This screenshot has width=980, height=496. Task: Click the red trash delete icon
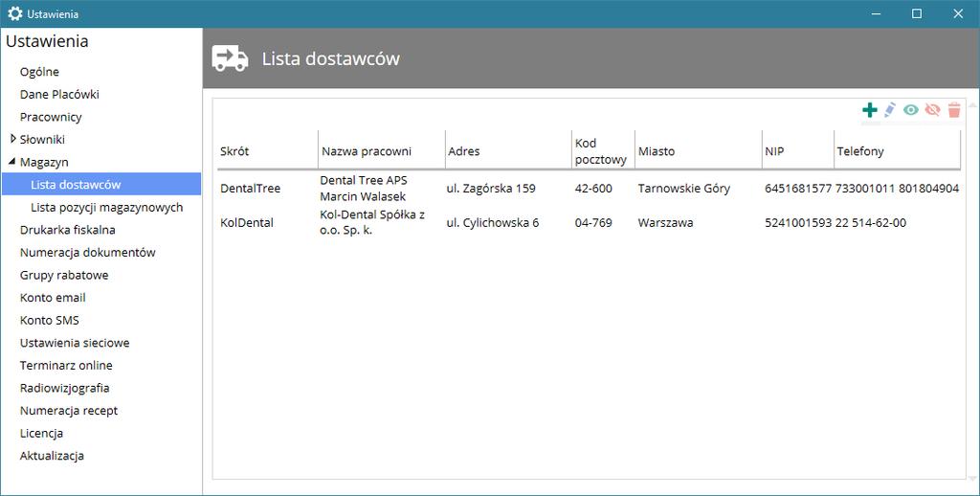[x=954, y=110]
